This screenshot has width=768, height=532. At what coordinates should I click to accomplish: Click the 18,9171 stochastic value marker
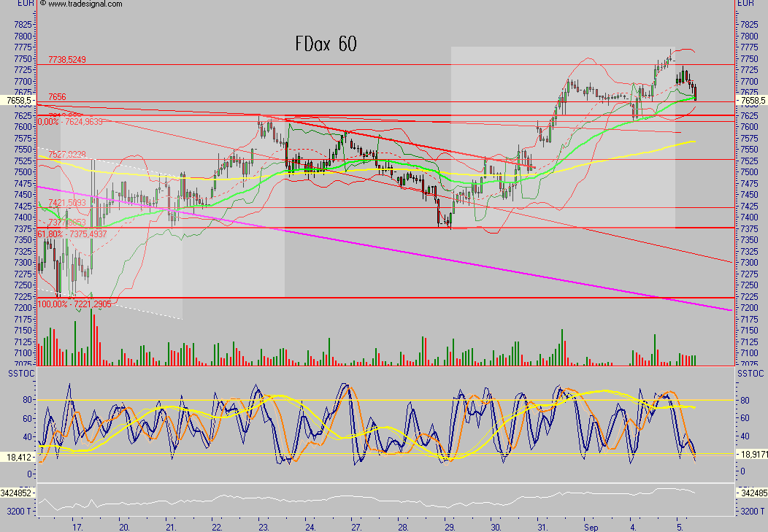click(x=750, y=454)
